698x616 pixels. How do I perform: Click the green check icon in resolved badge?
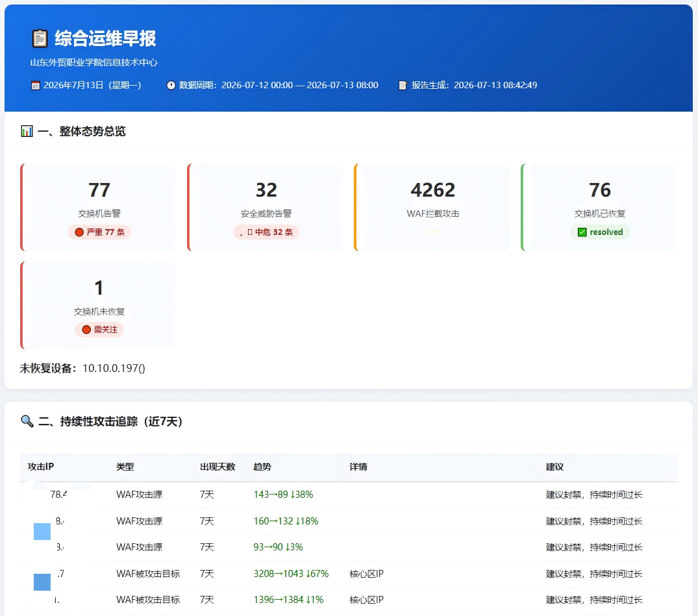click(582, 232)
